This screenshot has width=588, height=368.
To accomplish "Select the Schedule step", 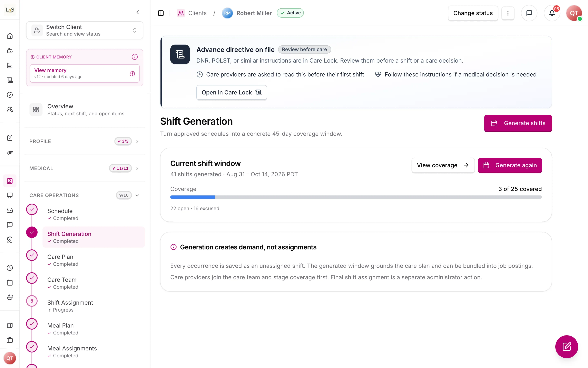I will tap(94, 214).
